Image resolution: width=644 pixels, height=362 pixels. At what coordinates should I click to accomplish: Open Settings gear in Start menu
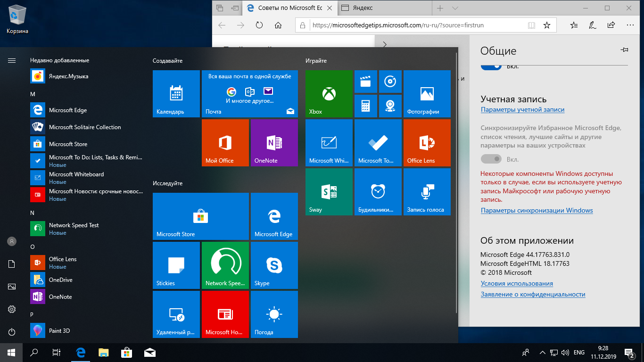[12, 309]
